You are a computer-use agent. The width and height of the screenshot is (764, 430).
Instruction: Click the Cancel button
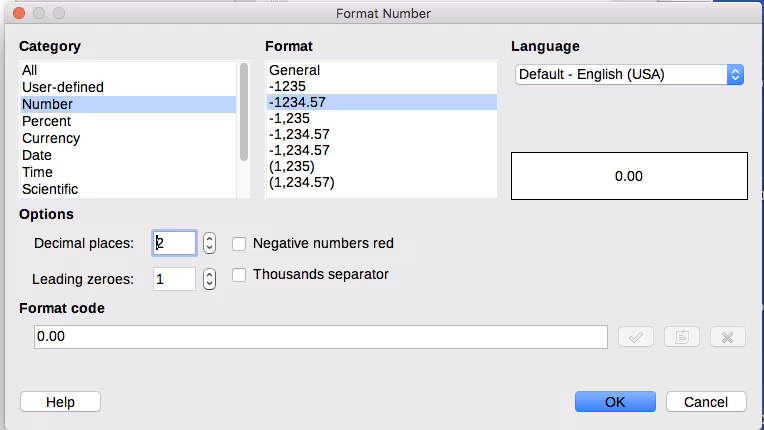pos(706,402)
